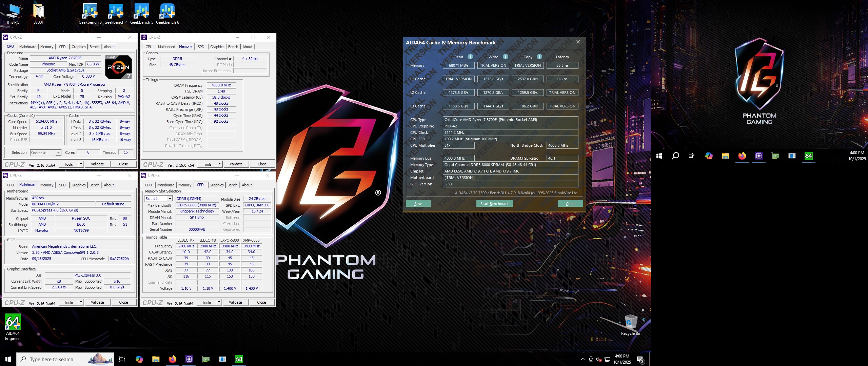Click the Copy column info icon
This screenshot has height=366, width=868.
[x=539, y=57]
